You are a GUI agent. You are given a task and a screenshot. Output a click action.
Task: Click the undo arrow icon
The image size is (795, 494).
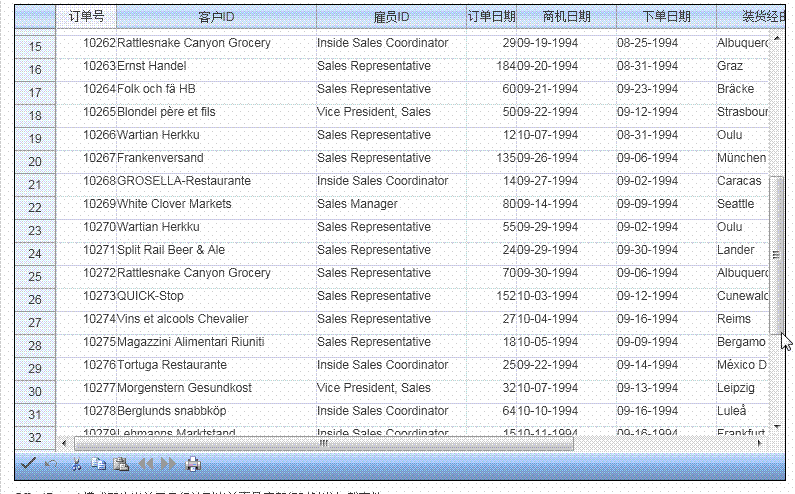coord(51,464)
